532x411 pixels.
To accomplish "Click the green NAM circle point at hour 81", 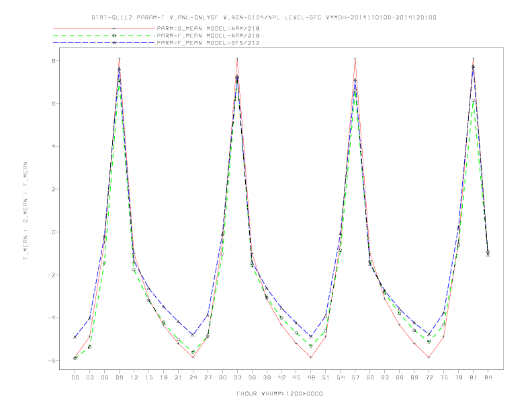I will 474,100.
